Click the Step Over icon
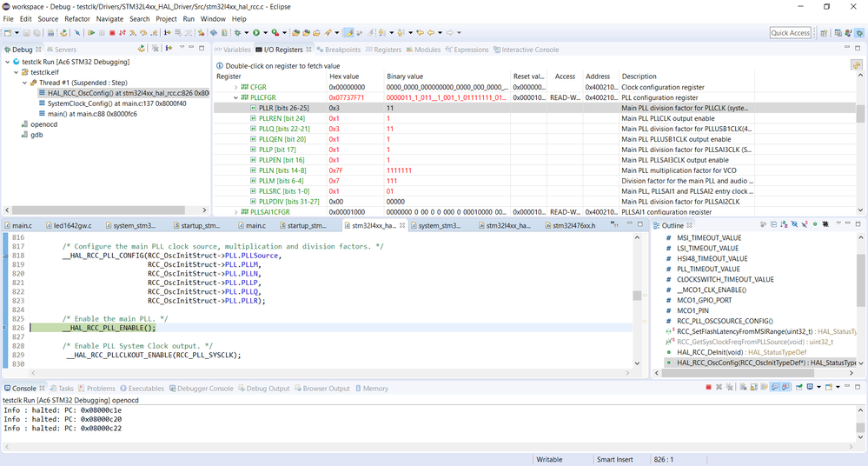The image size is (868, 466). [143, 33]
